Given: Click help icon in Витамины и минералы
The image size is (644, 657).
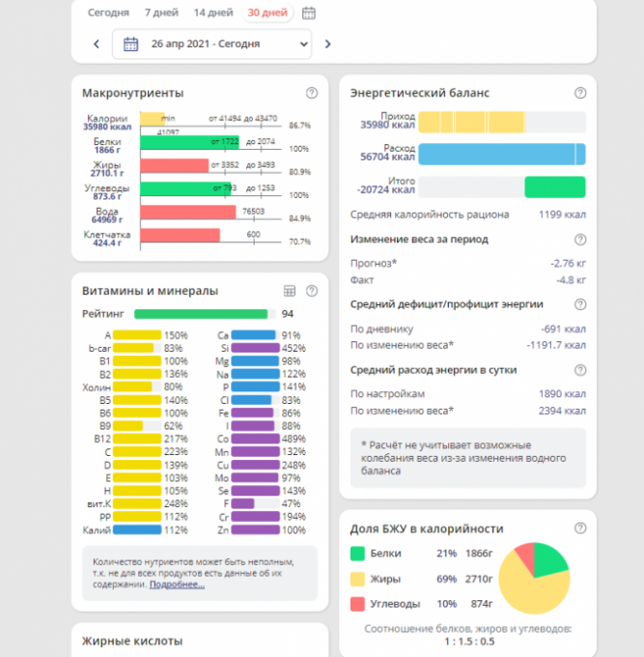Looking at the screenshot, I should click(x=312, y=291).
